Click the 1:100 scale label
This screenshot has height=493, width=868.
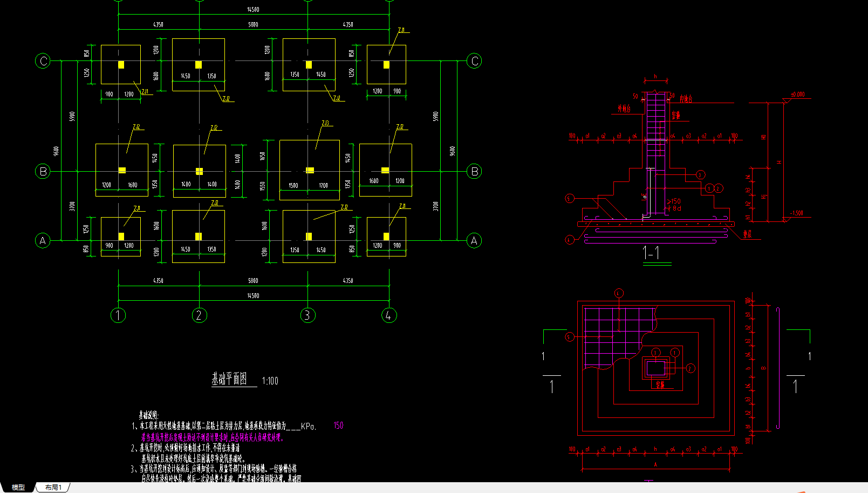point(270,381)
